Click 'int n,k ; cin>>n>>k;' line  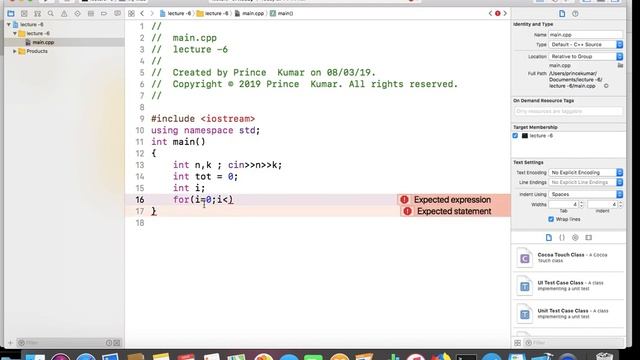click(227, 165)
